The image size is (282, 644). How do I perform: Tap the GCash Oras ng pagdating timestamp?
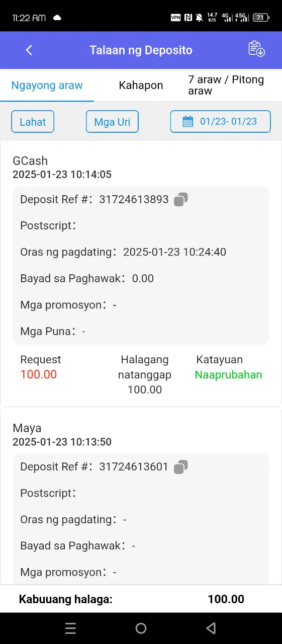click(x=175, y=252)
